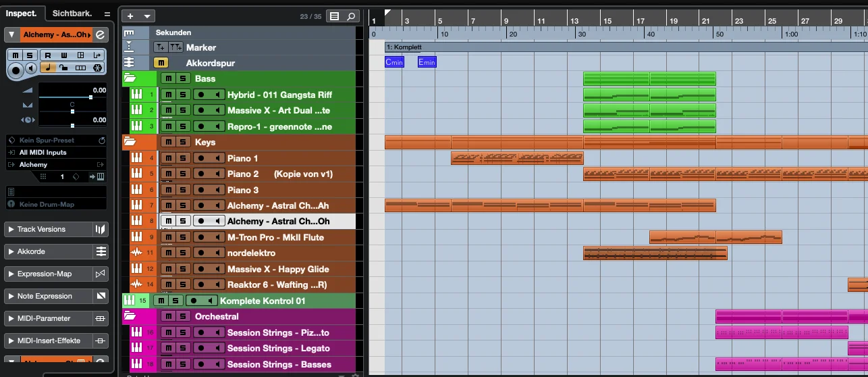
Task: Click the Alchemy output routing field
Action: click(56, 165)
